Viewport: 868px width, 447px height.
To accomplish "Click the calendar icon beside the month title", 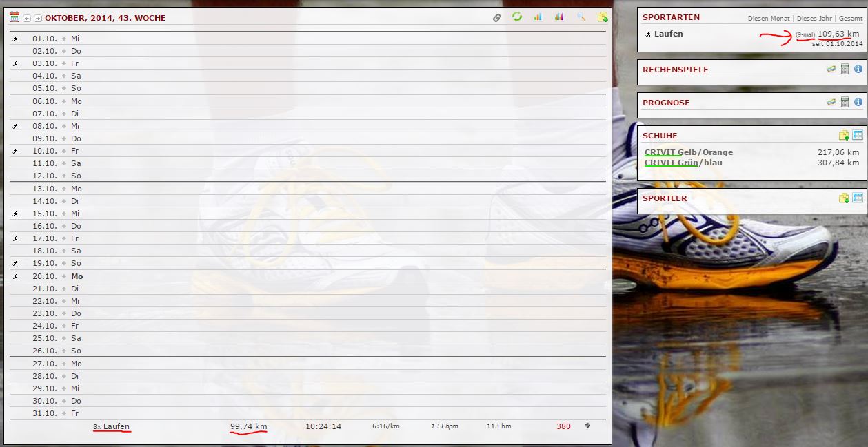I will pyautogui.click(x=14, y=17).
